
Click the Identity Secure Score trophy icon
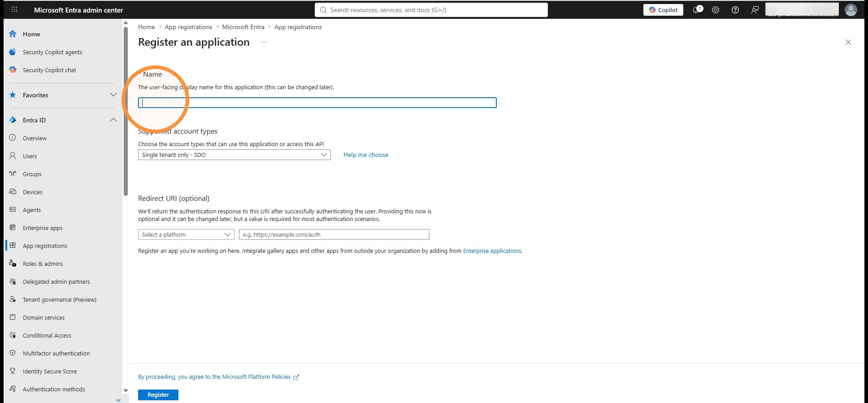[x=13, y=371]
